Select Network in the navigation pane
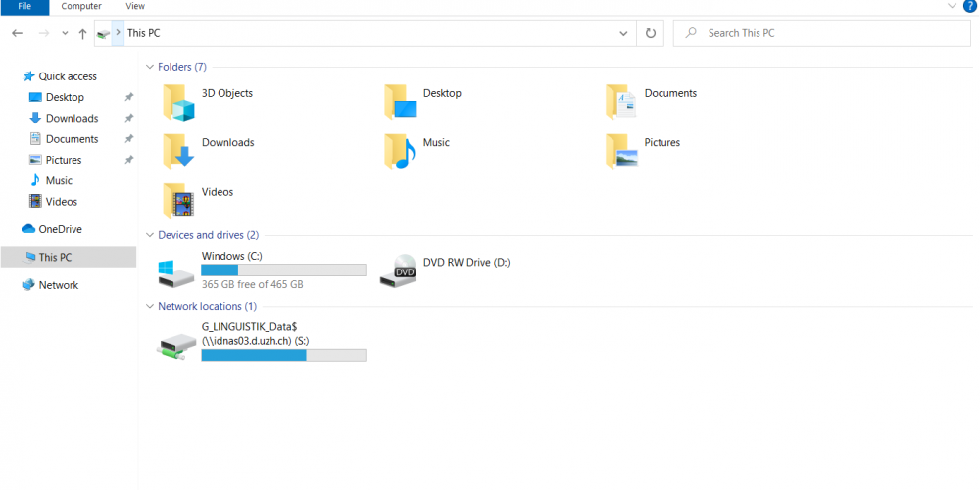The width and height of the screenshot is (980, 490). (58, 285)
